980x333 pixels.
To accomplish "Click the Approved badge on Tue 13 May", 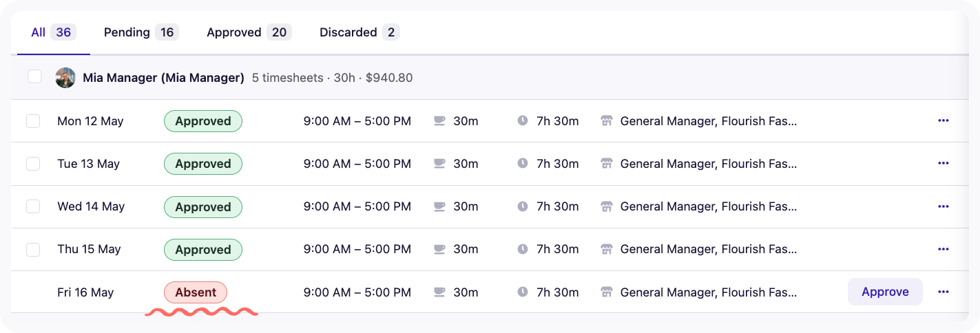I will click(202, 164).
